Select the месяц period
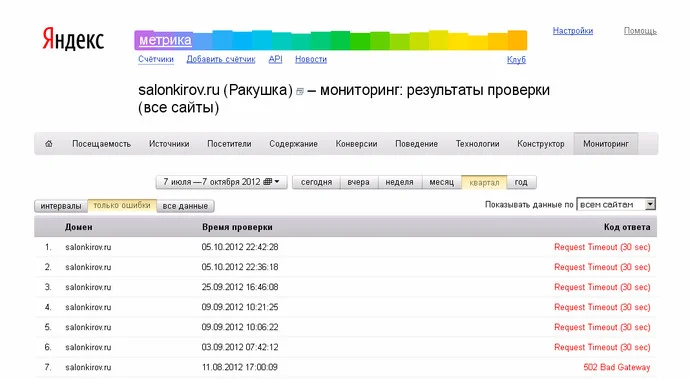This screenshot has height=379, width=690. (x=442, y=182)
